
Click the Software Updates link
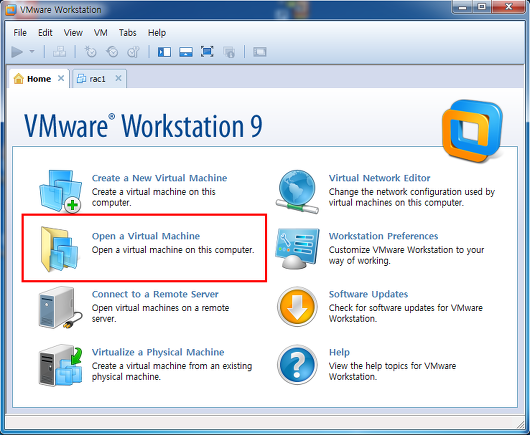(368, 294)
